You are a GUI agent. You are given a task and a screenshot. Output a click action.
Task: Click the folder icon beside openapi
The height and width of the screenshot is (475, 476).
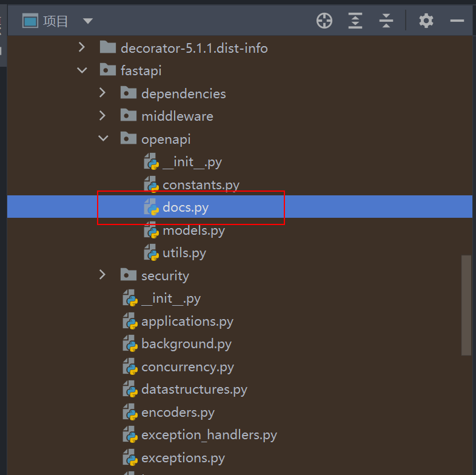[x=129, y=138]
